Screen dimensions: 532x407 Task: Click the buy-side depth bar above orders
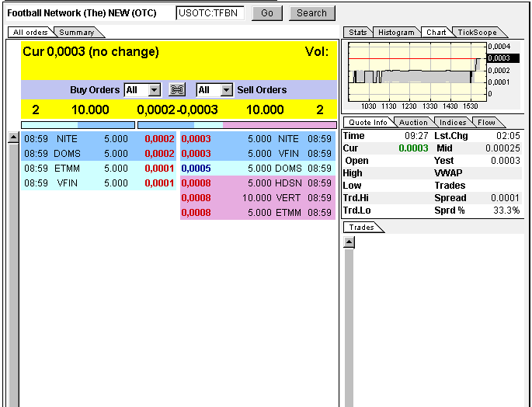78,124
